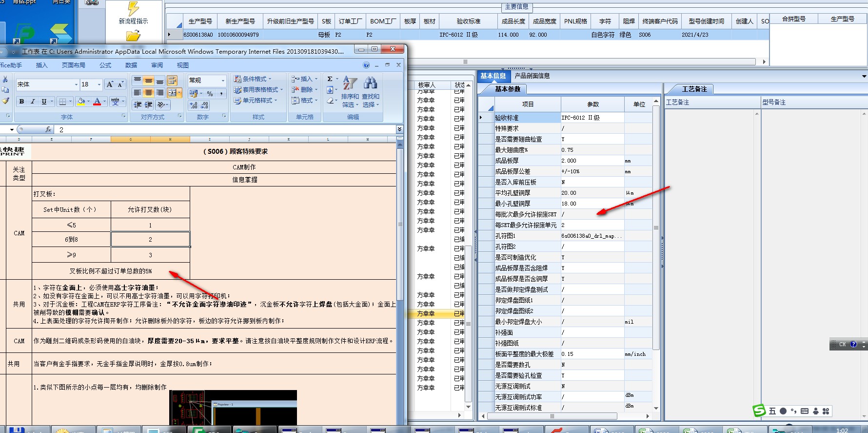Click the open folder icon below 新流程指示
This screenshot has height=433, width=868.
[x=133, y=36]
